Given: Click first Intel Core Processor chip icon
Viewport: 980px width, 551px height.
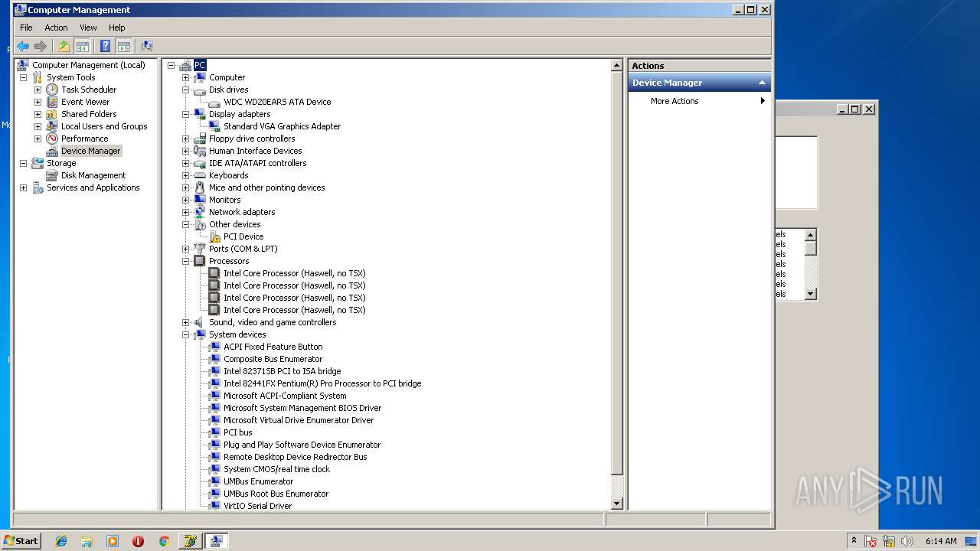Looking at the screenshot, I should click(x=214, y=273).
